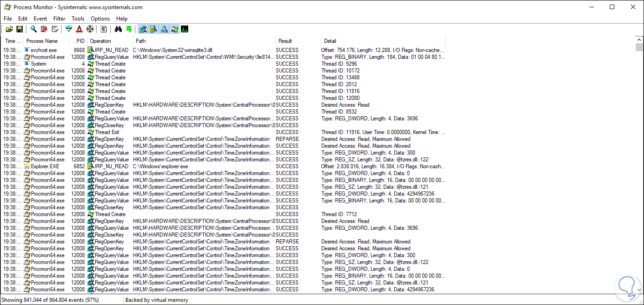The height and width of the screenshot is (305, 644).
Task: Click PID 8668 cell
Action: pyautogui.click(x=79, y=50)
